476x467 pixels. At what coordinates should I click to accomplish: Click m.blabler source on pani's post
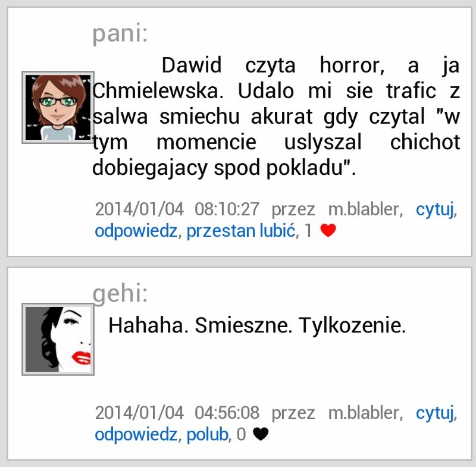pos(364,209)
